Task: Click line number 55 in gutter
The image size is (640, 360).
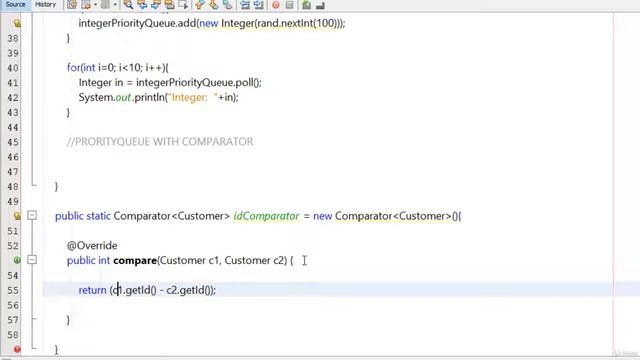Action: tap(13, 290)
